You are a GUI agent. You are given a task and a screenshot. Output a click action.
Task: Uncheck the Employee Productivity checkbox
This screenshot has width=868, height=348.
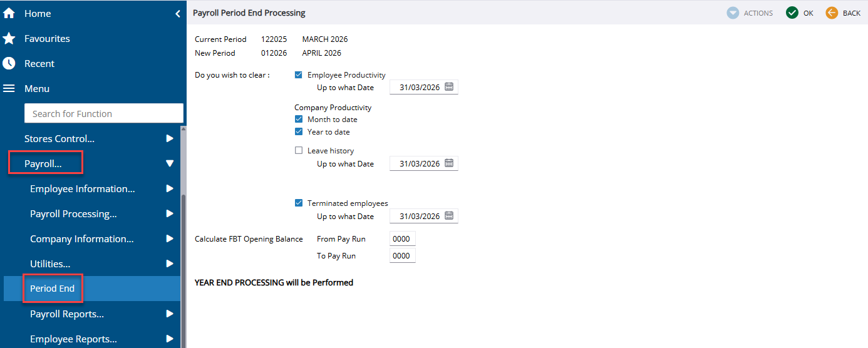[299, 75]
